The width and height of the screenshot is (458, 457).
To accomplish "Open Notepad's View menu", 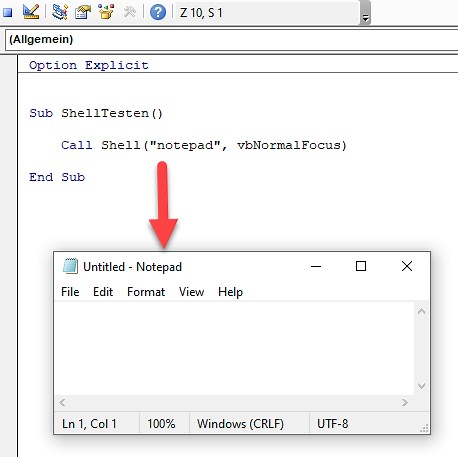I will [191, 292].
